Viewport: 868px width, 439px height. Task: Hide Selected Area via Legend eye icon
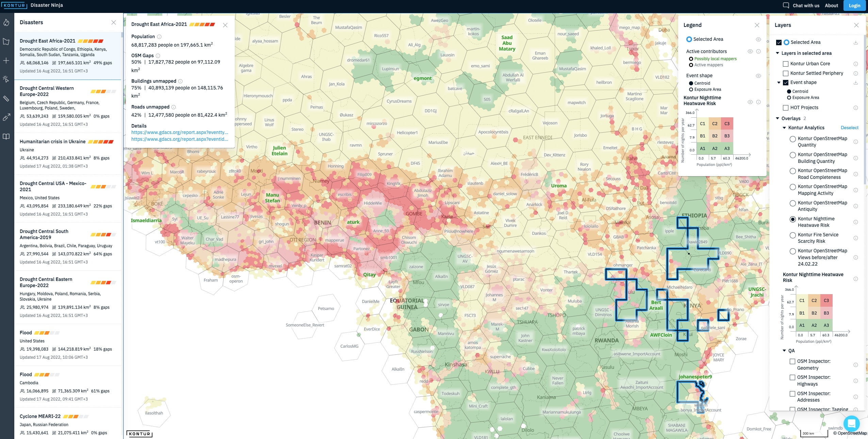(758, 39)
